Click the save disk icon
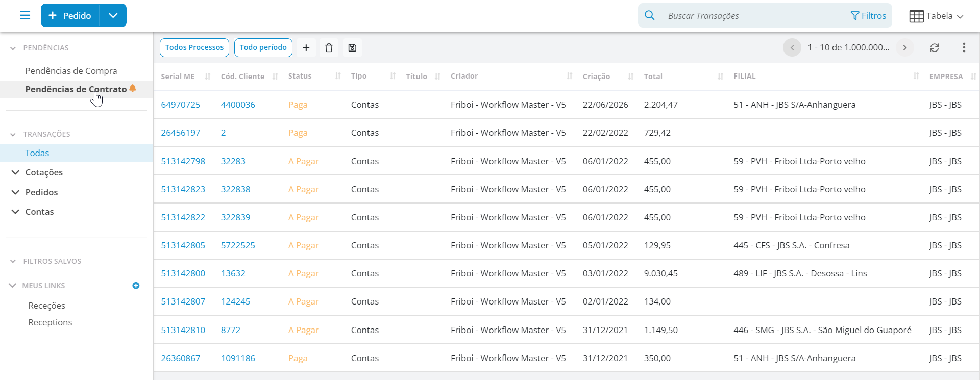 coord(352,47)
